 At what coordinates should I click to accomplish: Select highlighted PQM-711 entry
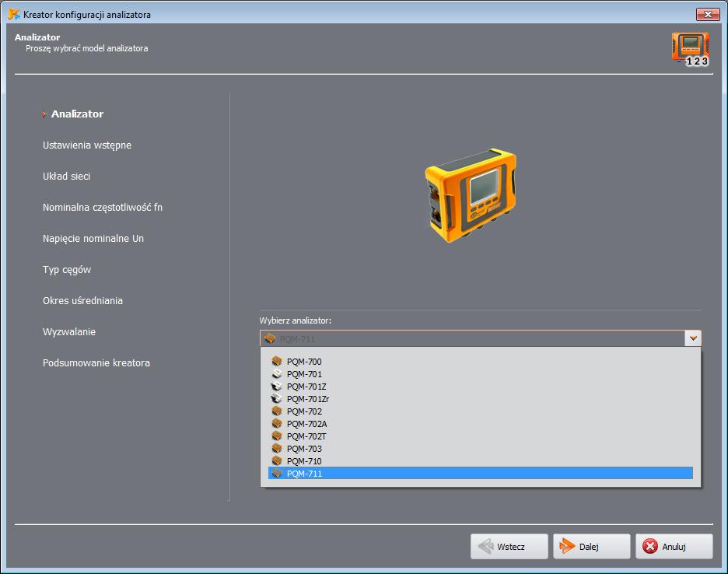coord(481,473)
